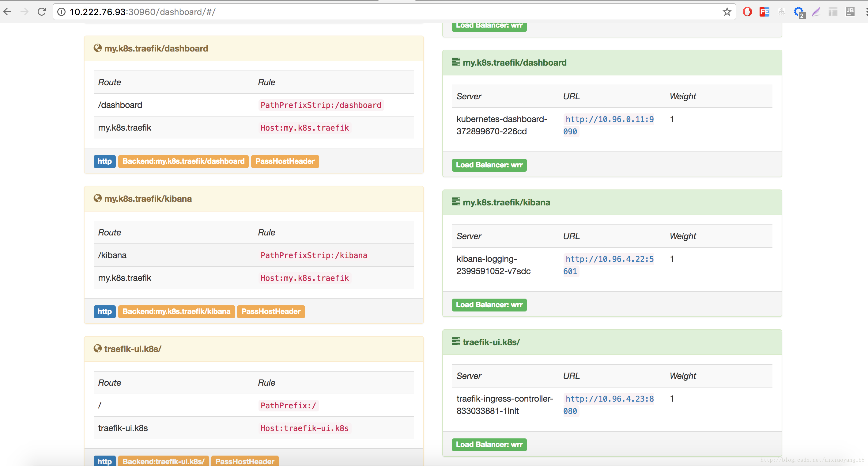Click the Host:my.k8s.traefik rule in kibana frontend
868x466 pixels.
tap(305, 277)
